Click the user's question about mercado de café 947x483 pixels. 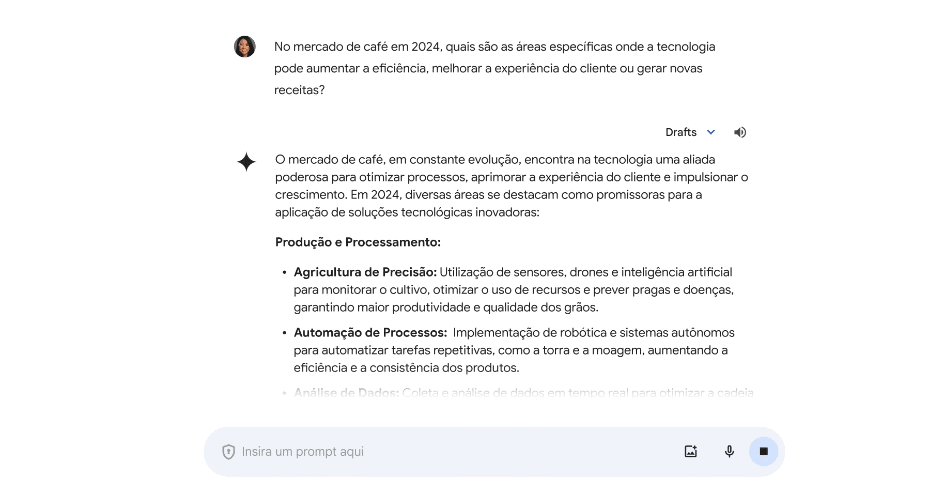point(495,68)
